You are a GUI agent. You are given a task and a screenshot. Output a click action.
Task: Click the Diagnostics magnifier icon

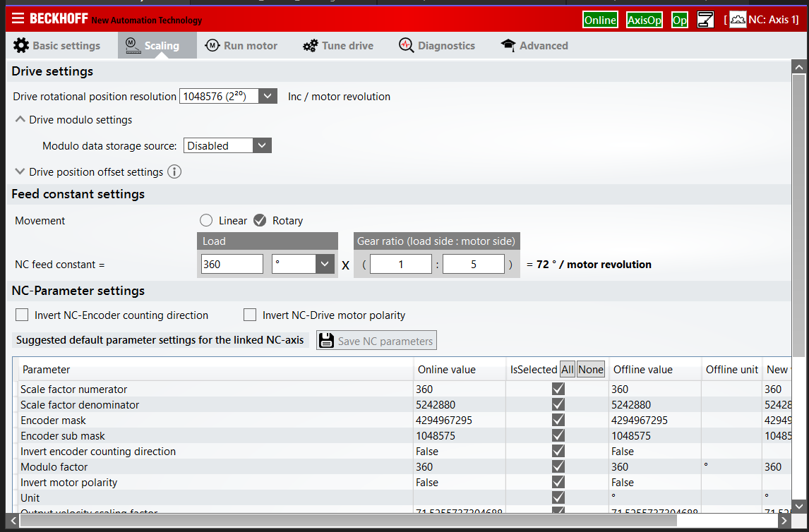406,45
